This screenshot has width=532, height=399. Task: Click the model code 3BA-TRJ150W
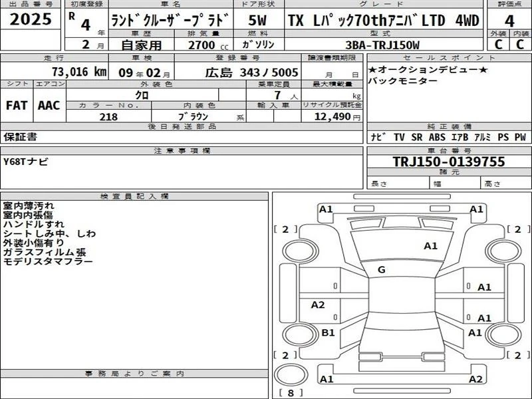tap(382, 45)
